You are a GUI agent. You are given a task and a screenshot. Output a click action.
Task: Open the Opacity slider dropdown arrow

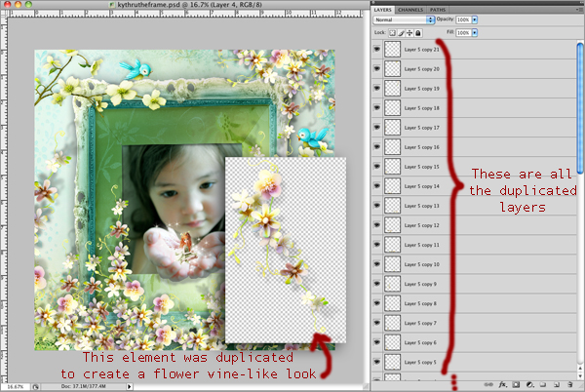475,20
